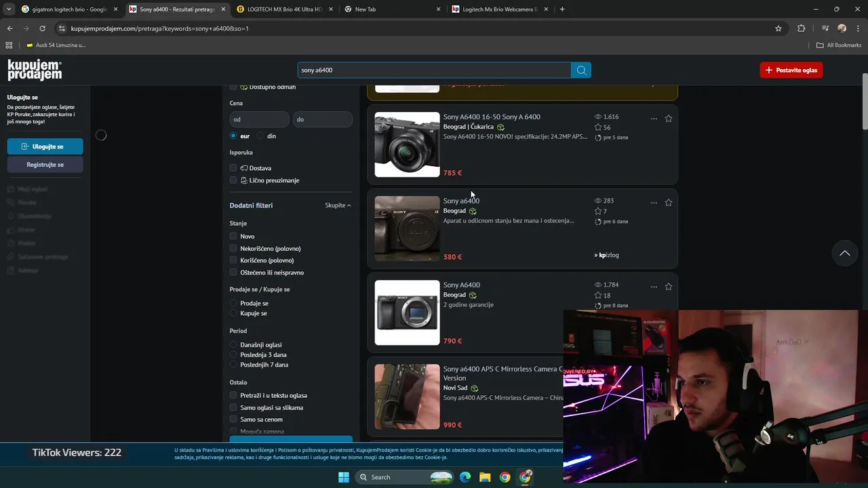
Task: Reload the page in Chrome
Action: [x=42, y=28]
